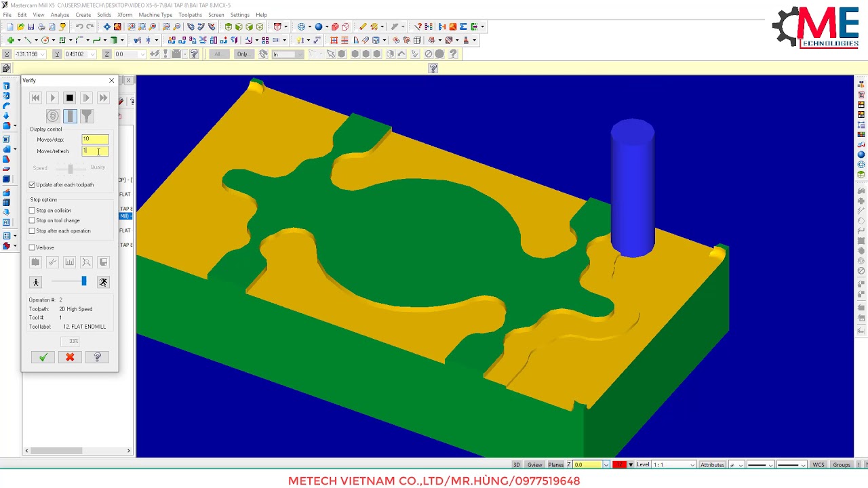
Task: Click the fast running-figure speed icon
Action: coord(103,282)
